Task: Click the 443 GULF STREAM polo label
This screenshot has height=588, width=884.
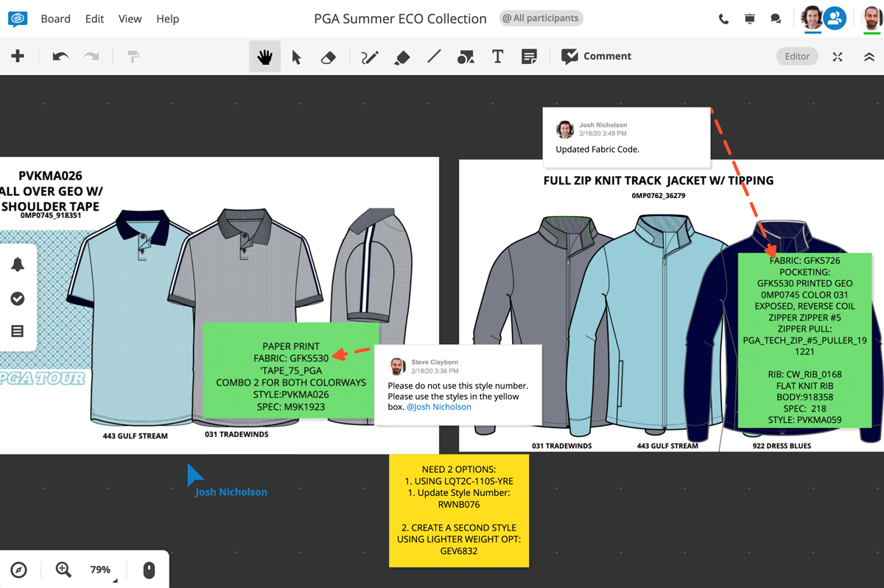Action: pos(135,435)
